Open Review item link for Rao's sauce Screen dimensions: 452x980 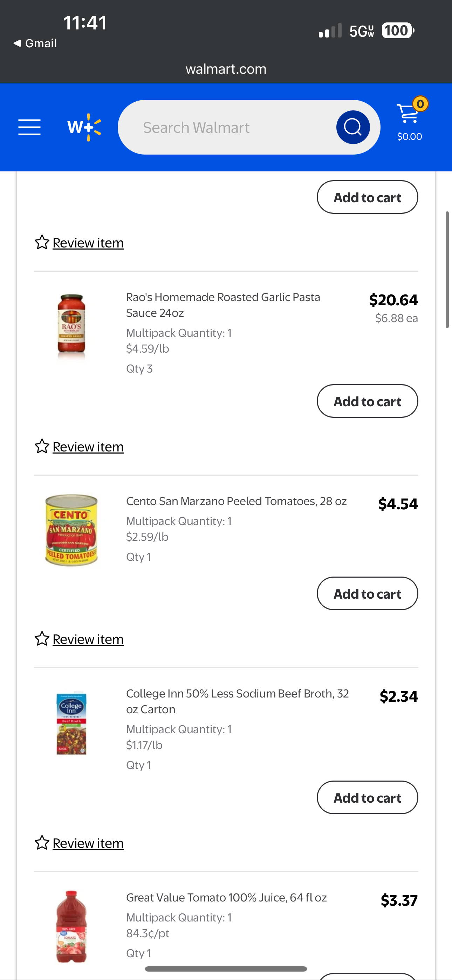click(88, 447)
